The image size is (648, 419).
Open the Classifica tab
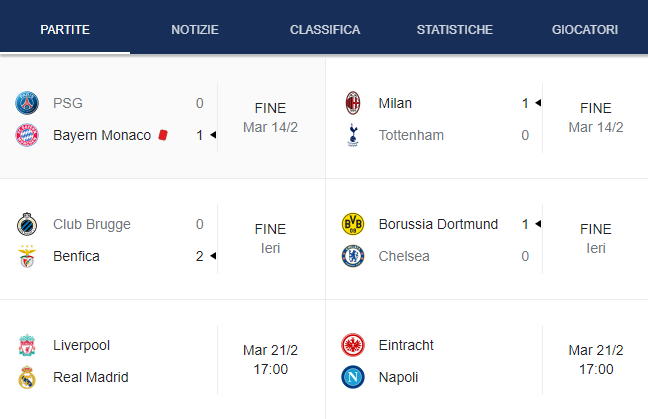coord(325,30)
